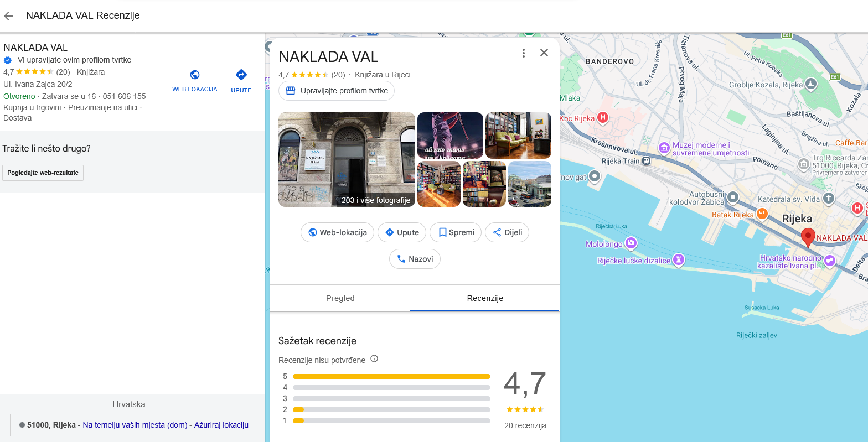Open the three-dot options menu for NAKLADA VAL
The image size is (868, 442).
click(x=523, y=53)
